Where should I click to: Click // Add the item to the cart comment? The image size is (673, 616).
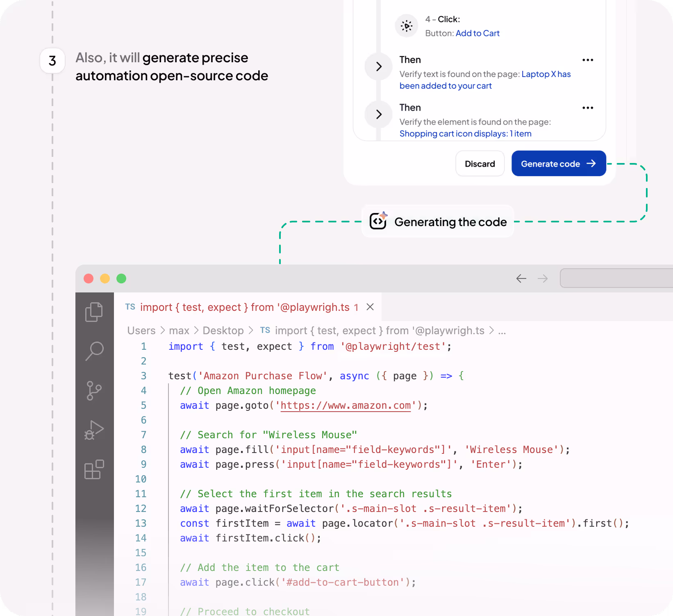tap(260, 568)
